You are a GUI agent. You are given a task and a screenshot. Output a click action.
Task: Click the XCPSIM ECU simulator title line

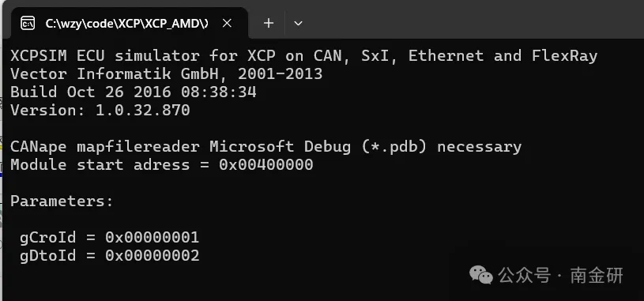pos(304,55)
